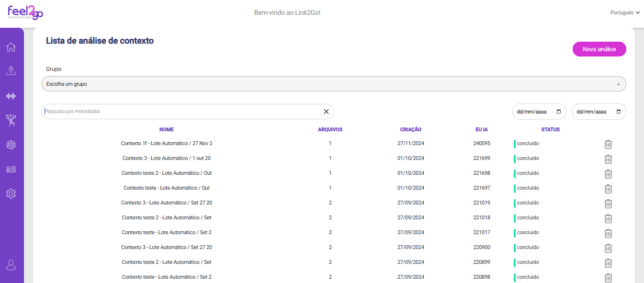Click the EU IA value 221018

(x=482, y=217)
